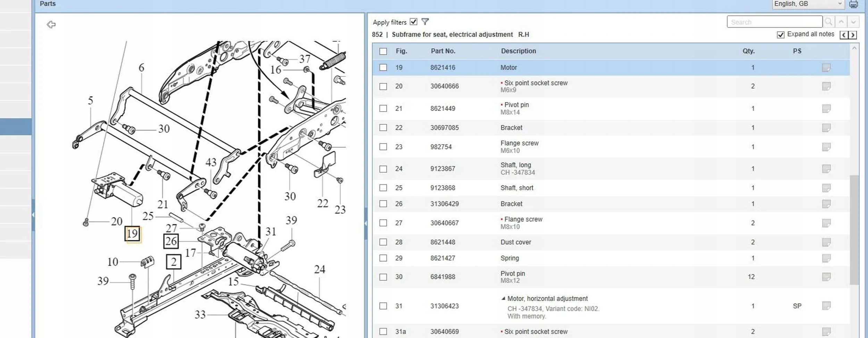Check the box for Fig. 31 Motor
This screenshot has width=868, height=338.
[383, 306]
